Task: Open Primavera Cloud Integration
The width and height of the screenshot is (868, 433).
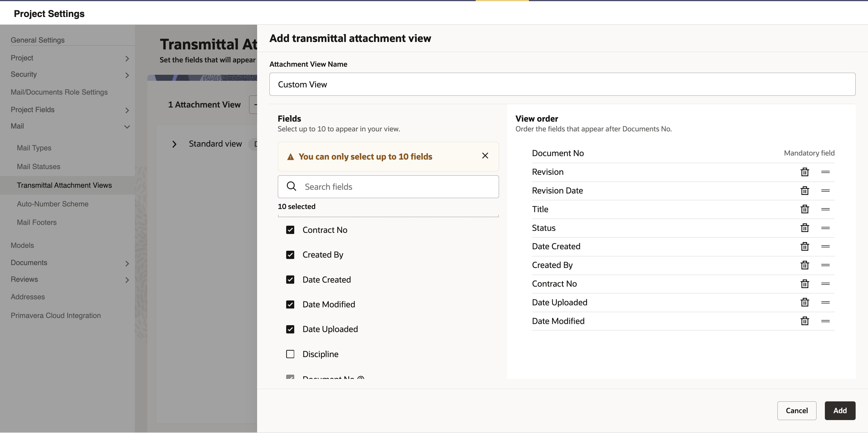Action: tap(56, 315)
